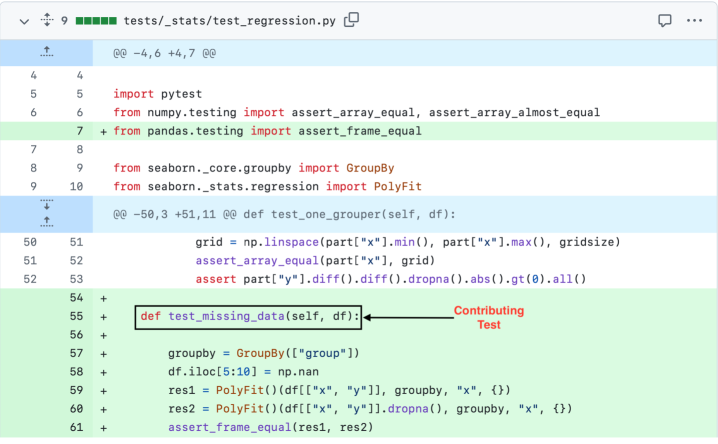Click new line number 55

tap(78, 317)
